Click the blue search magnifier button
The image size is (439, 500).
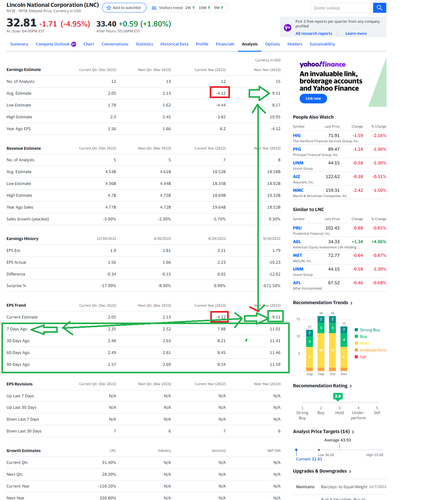379,8
